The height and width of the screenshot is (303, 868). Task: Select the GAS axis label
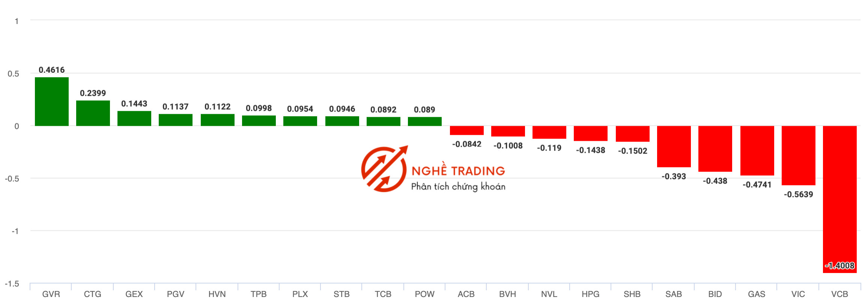757,294
